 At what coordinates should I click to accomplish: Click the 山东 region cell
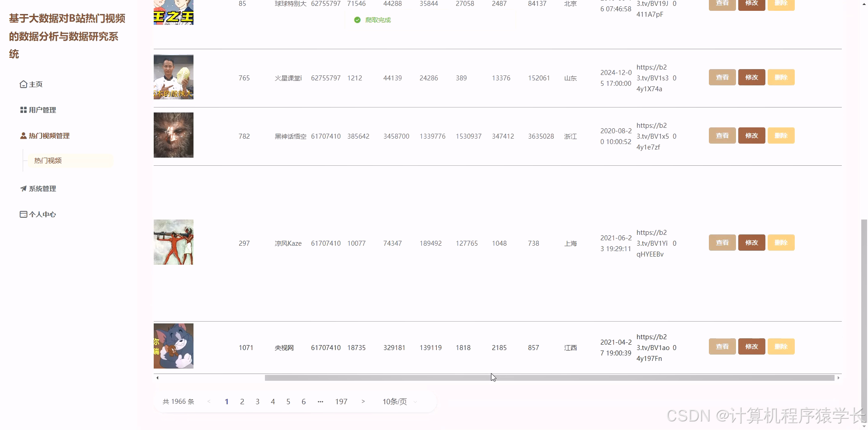[x=571, y=78]
